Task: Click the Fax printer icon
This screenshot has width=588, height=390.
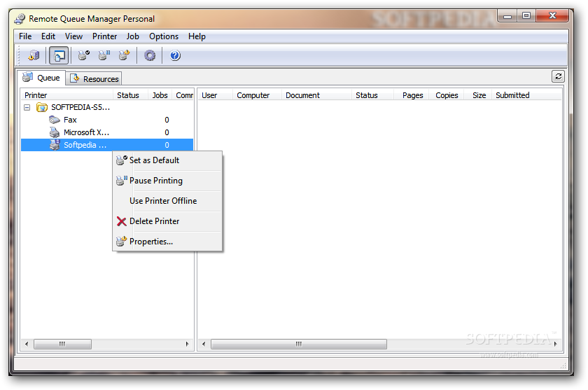Action: (x=55, y=120)
